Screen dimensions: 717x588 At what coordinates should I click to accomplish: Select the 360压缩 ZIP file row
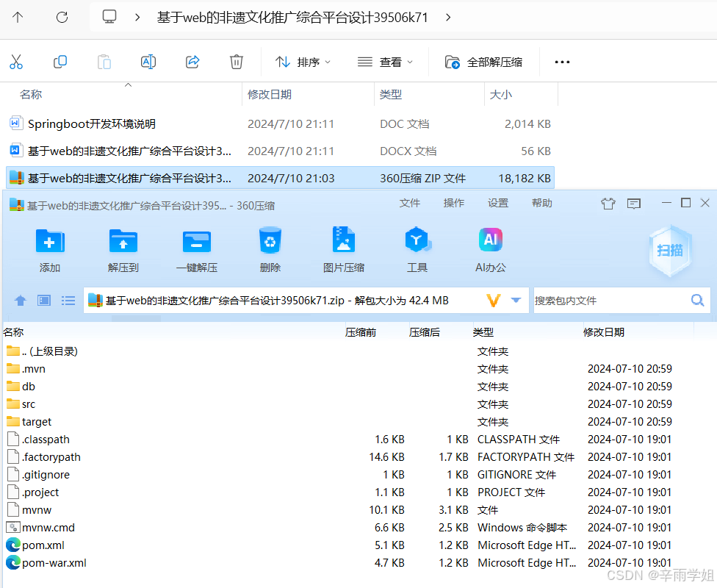click(x=280, y=178)
